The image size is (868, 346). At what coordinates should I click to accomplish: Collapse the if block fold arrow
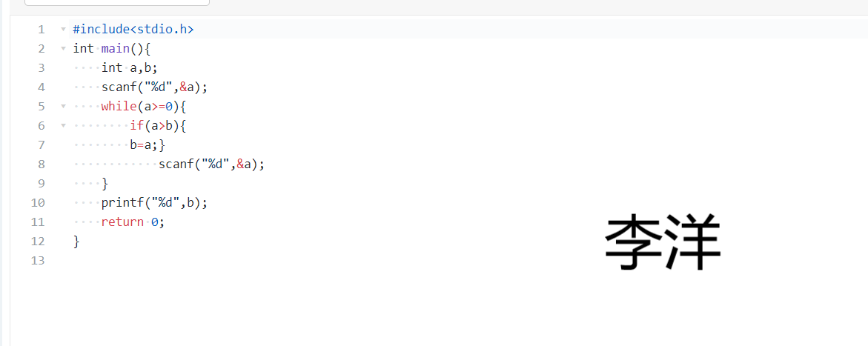click(x=63, y=126)
